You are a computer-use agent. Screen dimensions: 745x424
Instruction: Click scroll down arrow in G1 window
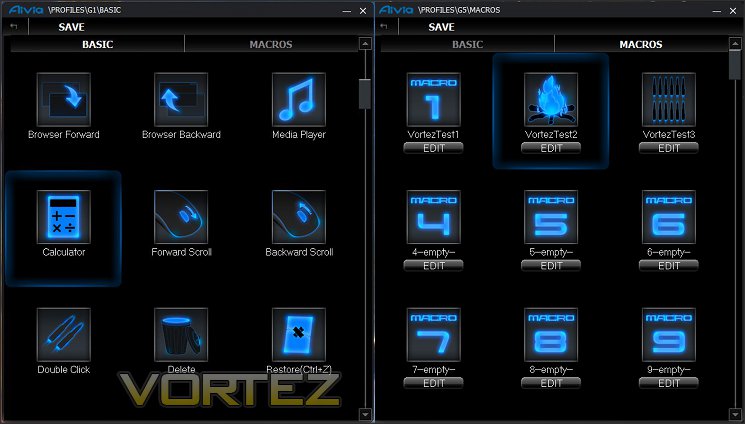click(x=365, y=414)
